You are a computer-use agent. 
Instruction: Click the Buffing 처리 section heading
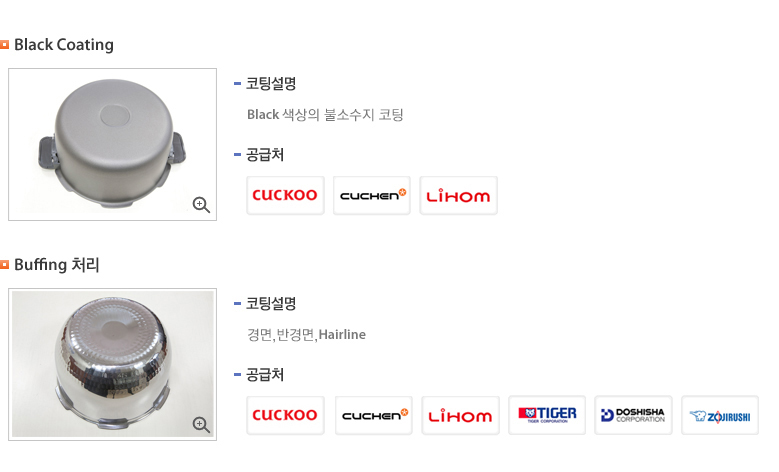point(56,265)
